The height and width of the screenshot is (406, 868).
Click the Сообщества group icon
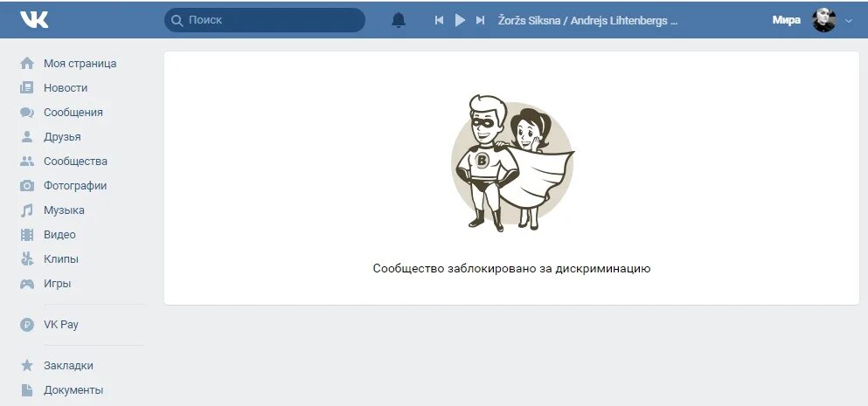[x=27, y=161]
